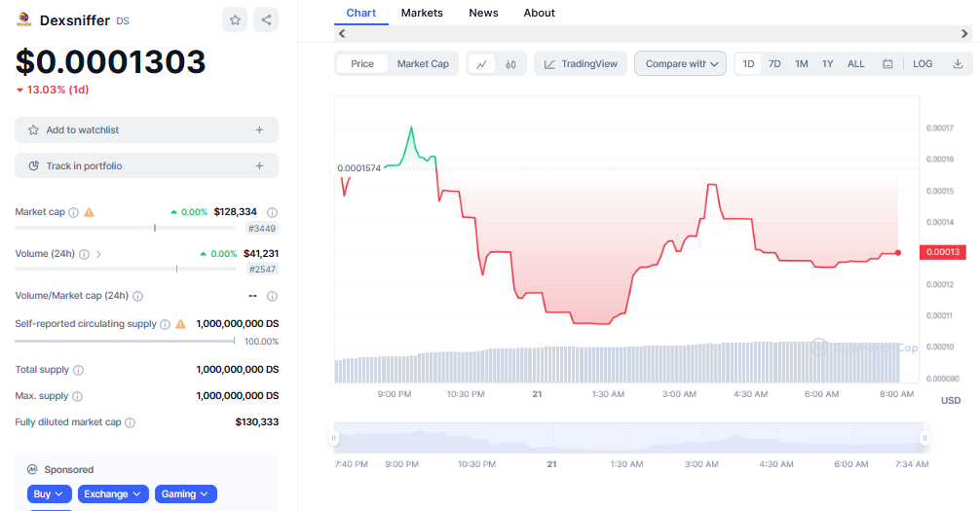Viewport: 980px width, 511px height.
Task: Click the $0.0001303 price value
Action: coord(111,61)
